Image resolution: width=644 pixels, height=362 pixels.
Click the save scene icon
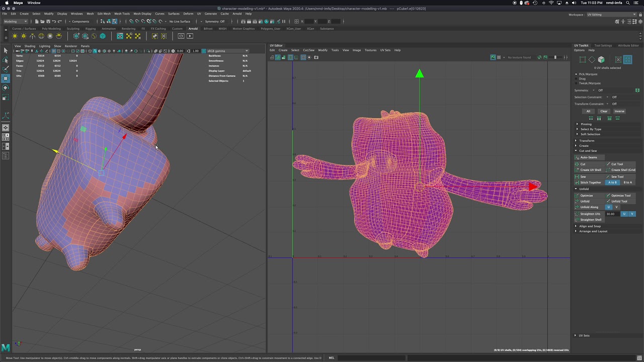tap(49, 21)
